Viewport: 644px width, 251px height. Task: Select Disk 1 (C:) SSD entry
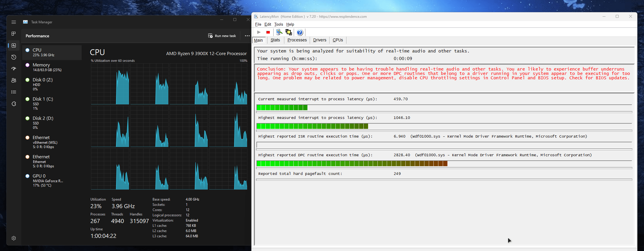coord(52,103)
